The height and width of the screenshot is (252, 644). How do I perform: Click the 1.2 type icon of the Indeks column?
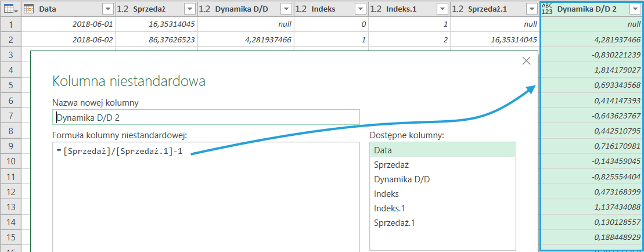click(301, 9)
